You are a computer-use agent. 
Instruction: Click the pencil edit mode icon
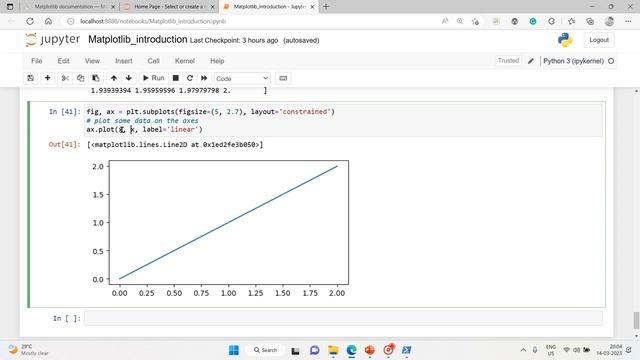click(x=531, y=61)
